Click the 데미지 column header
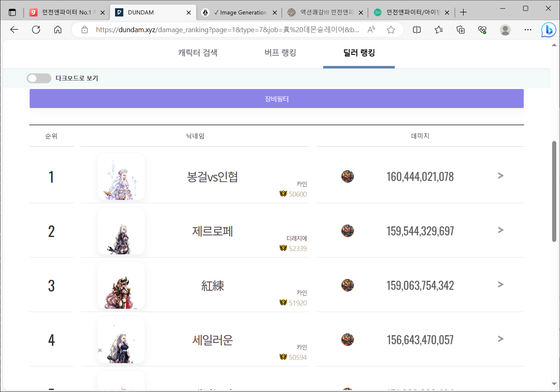This screenshot has height=392, width=560. pyautogui.click(x=420, y=136)
